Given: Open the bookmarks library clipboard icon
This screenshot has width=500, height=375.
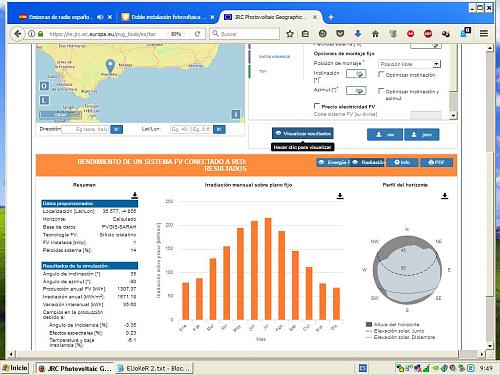Looking at the screenshot, I should [x=305, y=34].
